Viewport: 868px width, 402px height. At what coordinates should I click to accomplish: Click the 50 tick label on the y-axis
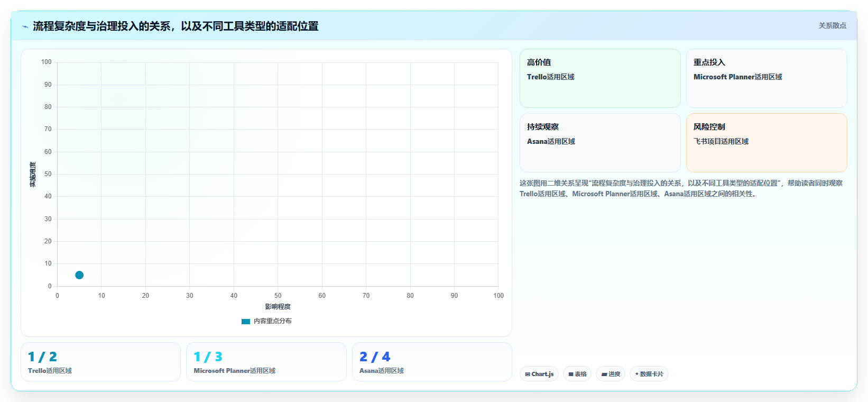pyautogui.click(x=48, y=174)
